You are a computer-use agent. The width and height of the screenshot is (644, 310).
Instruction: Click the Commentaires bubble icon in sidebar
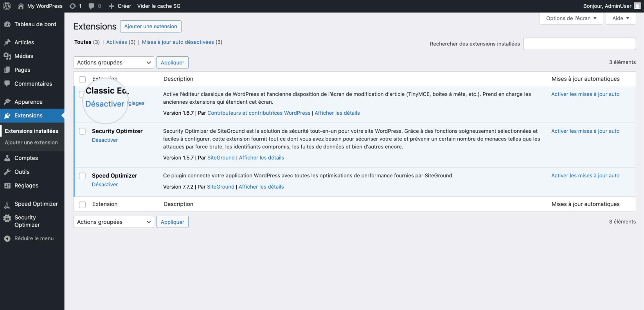7,83
